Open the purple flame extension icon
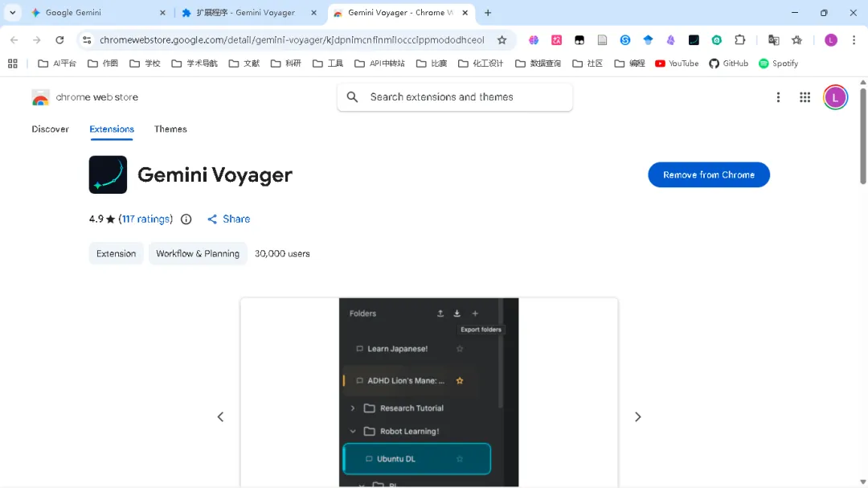This screenshot has width=868, height=488. click(x=671, y=40)
